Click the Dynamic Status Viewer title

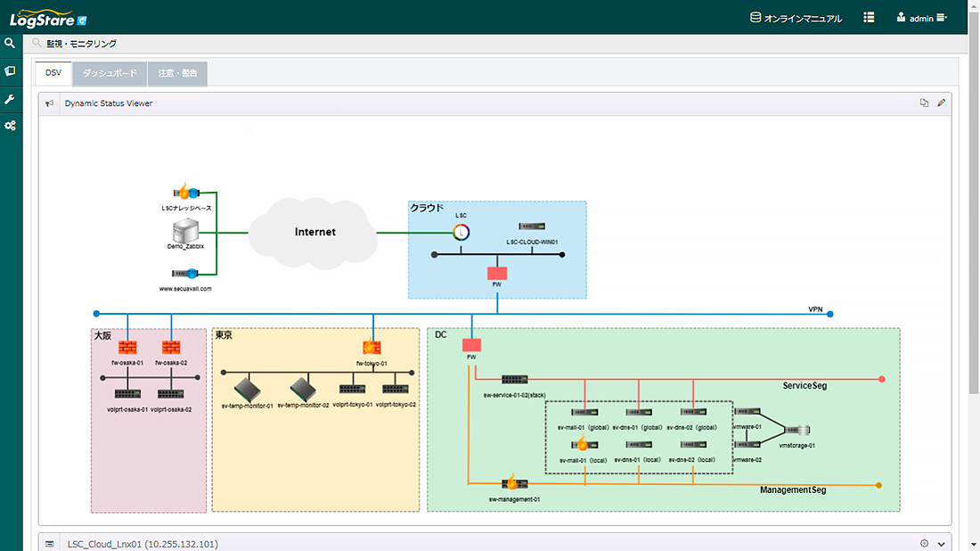point(108,103)
